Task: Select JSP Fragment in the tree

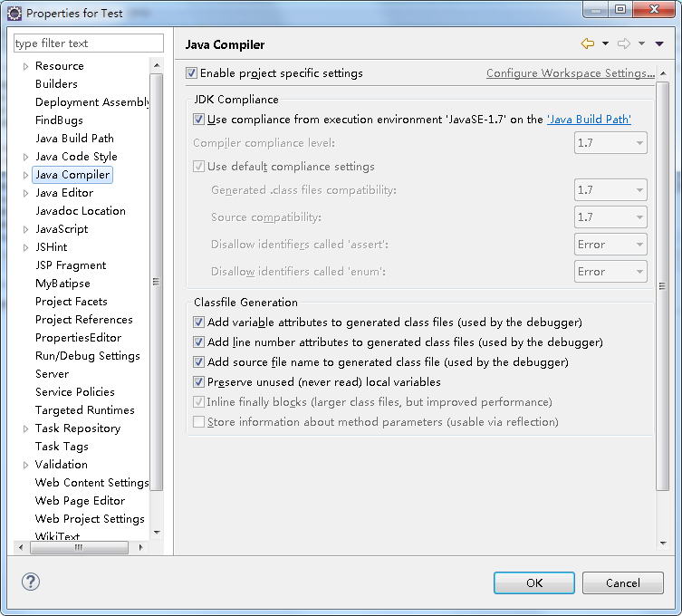Action: click(x=71, y=265)
